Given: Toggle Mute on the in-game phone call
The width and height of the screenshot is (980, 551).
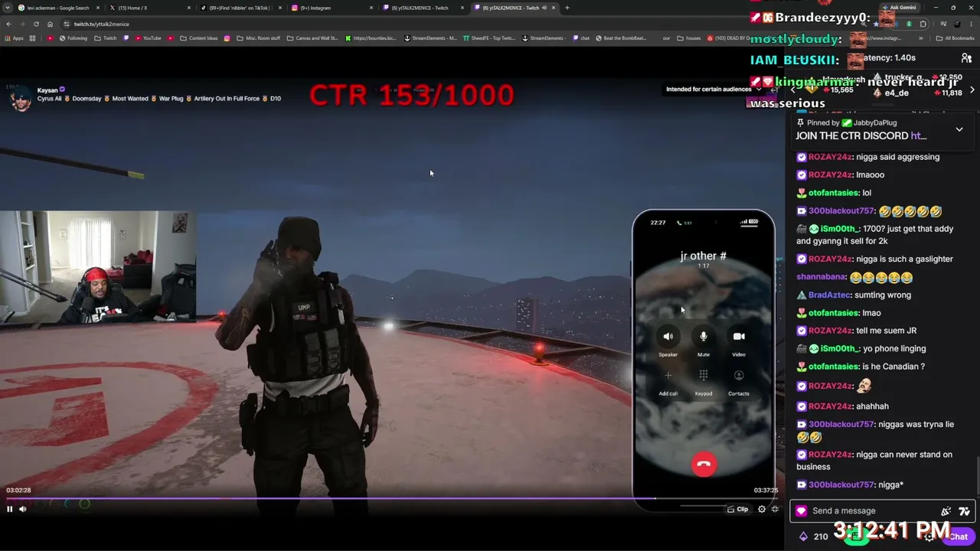Looking at the screenshot, I should 704,337.
